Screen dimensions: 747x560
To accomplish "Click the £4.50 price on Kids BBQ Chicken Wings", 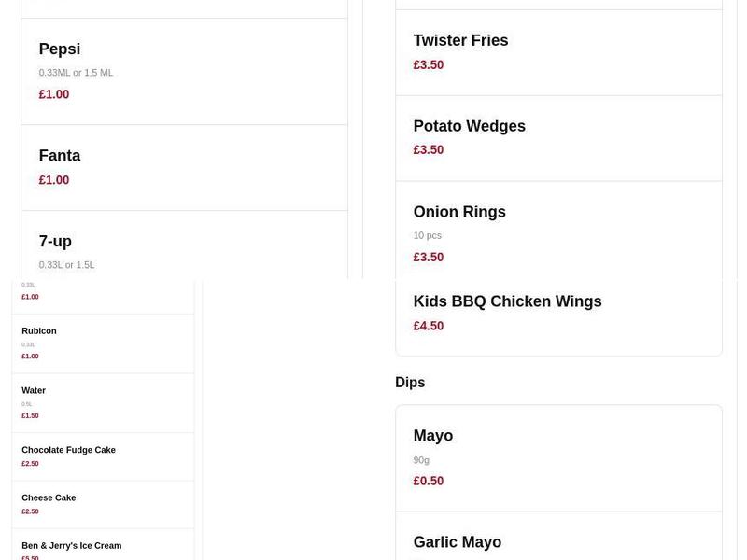I will tap(429, 326).
